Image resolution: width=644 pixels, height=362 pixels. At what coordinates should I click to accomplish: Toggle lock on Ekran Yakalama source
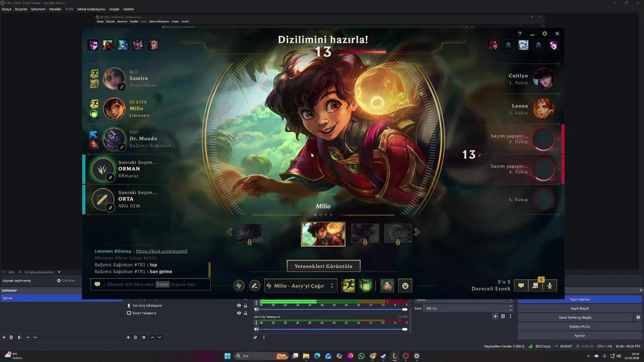point(246,313)
